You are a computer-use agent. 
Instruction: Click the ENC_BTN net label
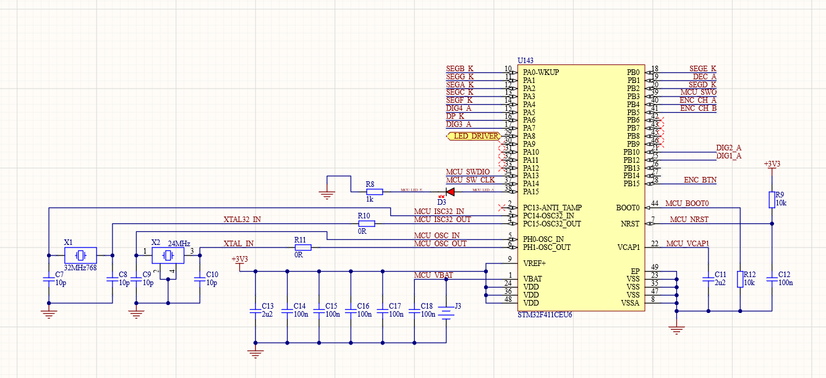click(700, 180)
